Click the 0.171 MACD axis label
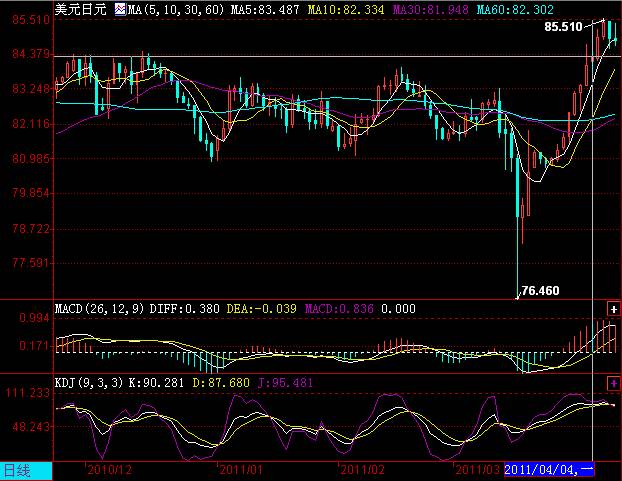Viewport: 622px width, 481px height. click(35, 346)
